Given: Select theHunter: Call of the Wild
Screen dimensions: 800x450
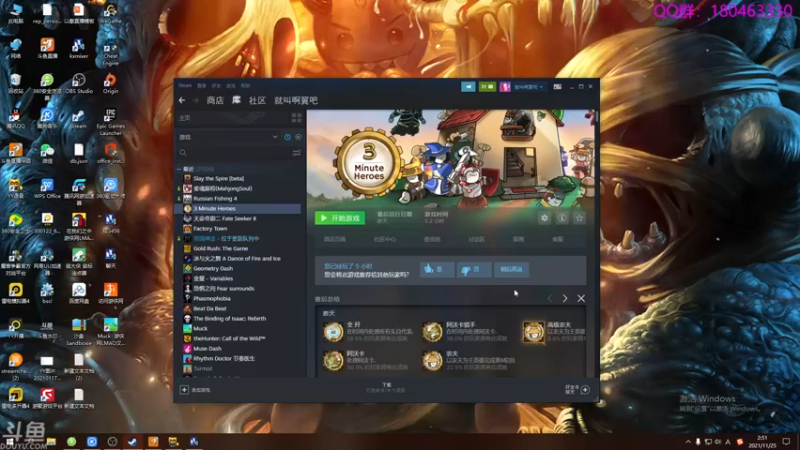Looking at the screenshot, I should coord(229,338).
